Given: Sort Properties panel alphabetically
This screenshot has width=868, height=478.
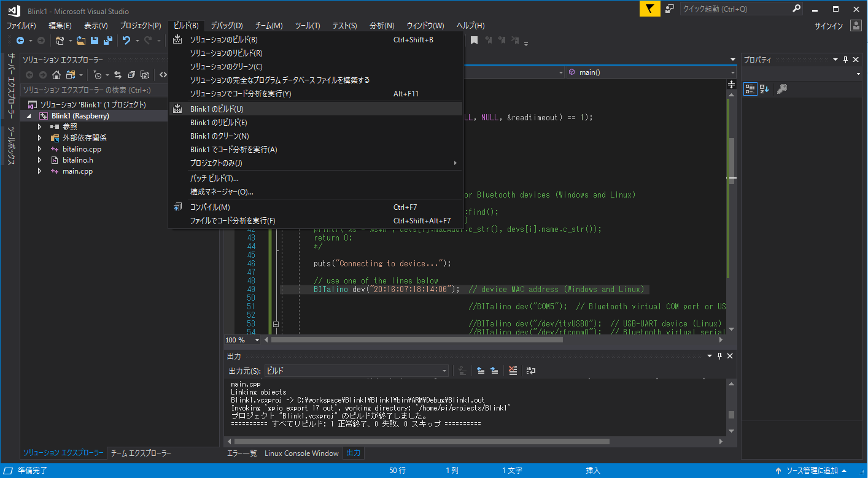Looking at the screenshot, I should [x=764, y=89].
